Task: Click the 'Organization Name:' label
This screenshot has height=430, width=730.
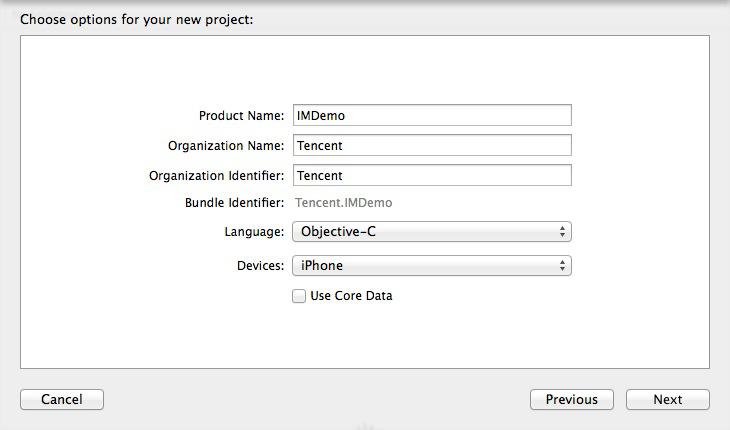Action: click(x=226, y=146)
